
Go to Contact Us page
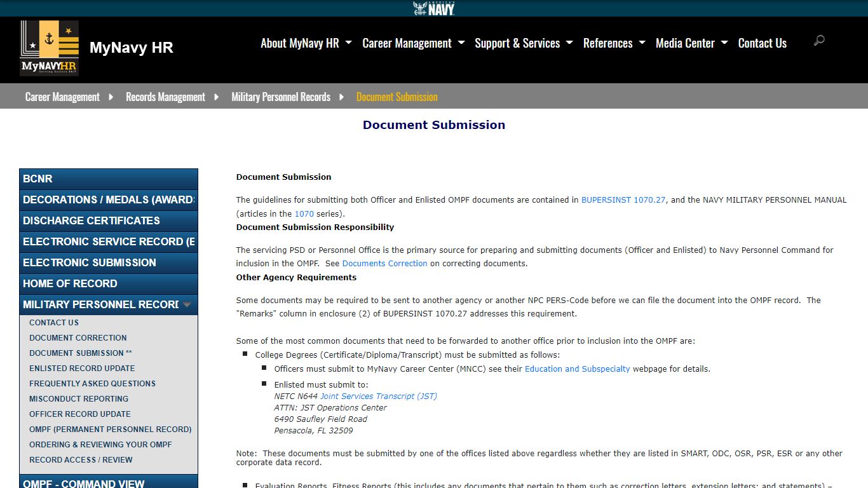pos(762,43)
